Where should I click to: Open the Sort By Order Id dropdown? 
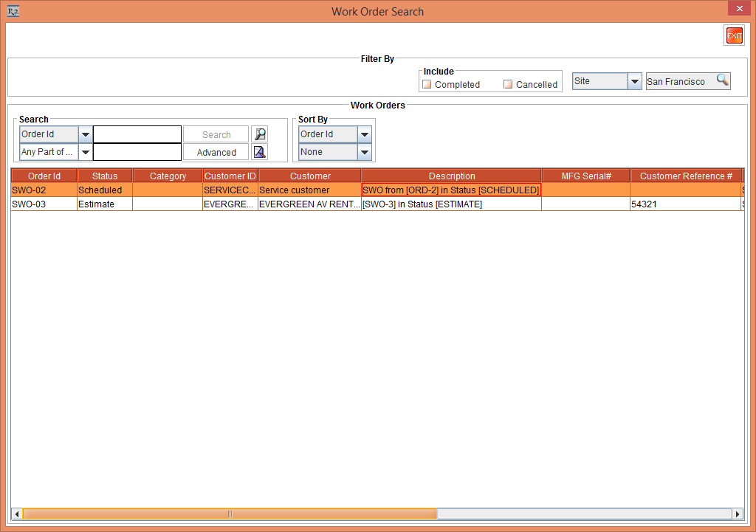click(364, 134)
